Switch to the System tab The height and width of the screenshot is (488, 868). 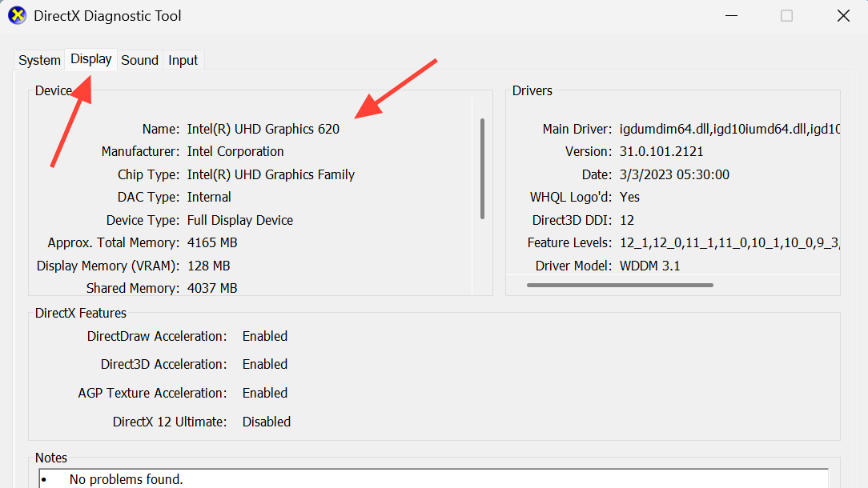[39, 60]
